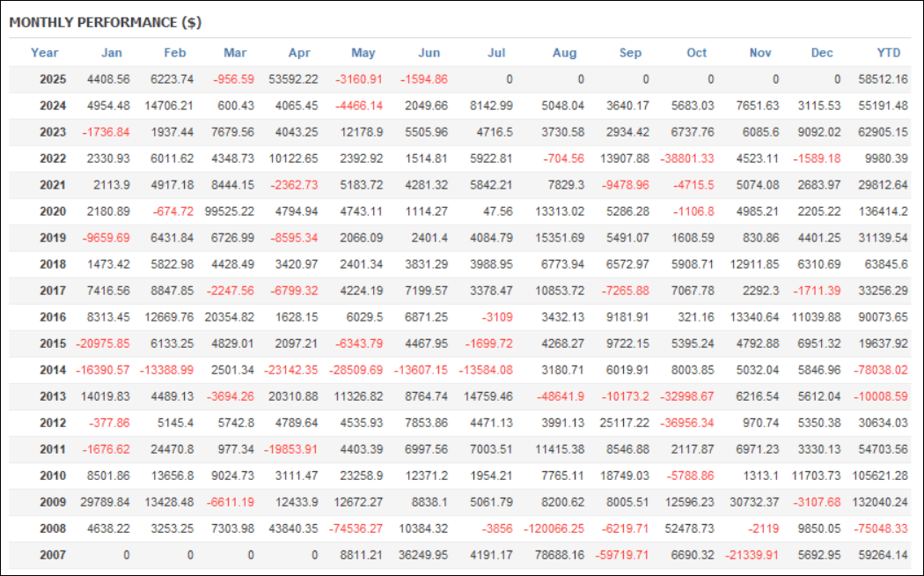The height and width of the screenshot is (576, 924).
Task: Click the 58512.16 YTD value for 2025
Action: coord(883,79)
